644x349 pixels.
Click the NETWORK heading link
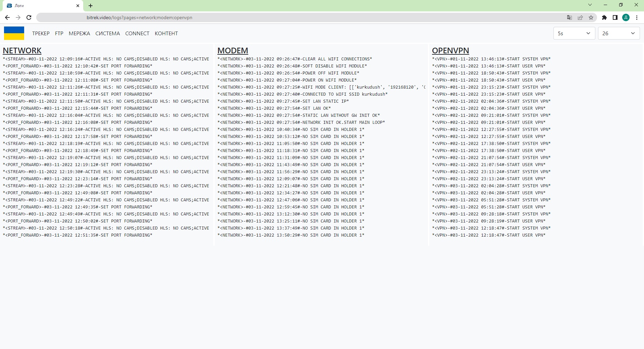coord(22,51)
